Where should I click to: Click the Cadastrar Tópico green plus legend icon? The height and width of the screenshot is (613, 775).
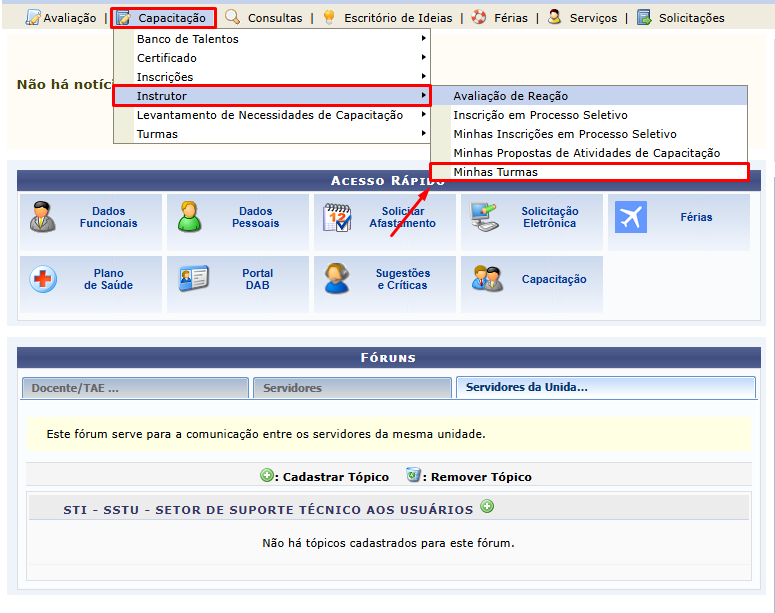point(267,476)
